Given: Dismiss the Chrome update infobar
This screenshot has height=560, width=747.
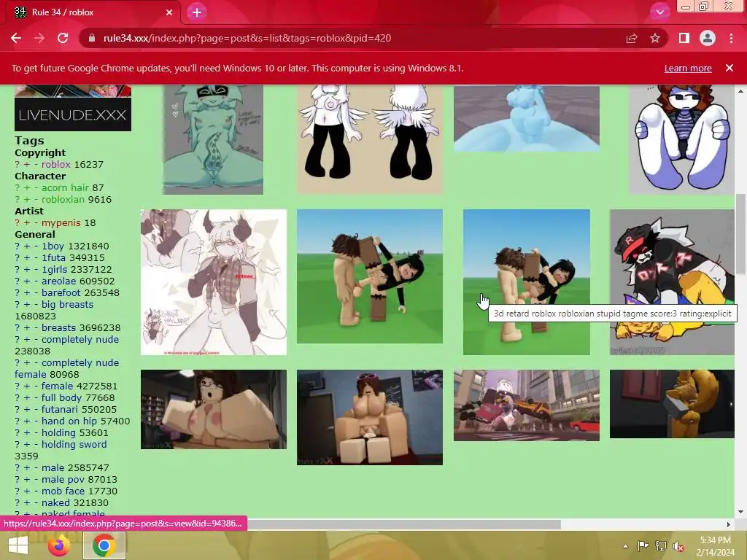Looking at the screenshot, I should point(729,68).
